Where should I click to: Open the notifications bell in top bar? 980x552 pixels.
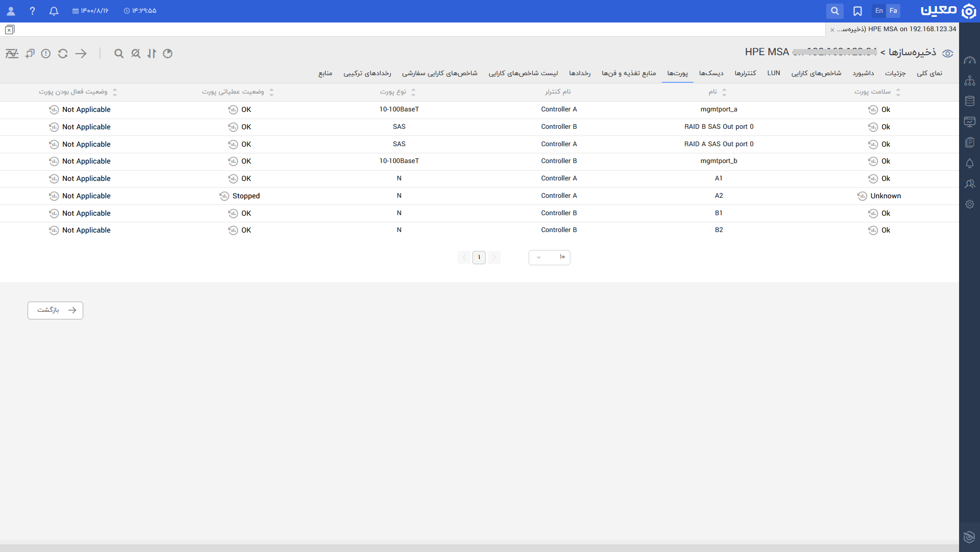(54, 11)
